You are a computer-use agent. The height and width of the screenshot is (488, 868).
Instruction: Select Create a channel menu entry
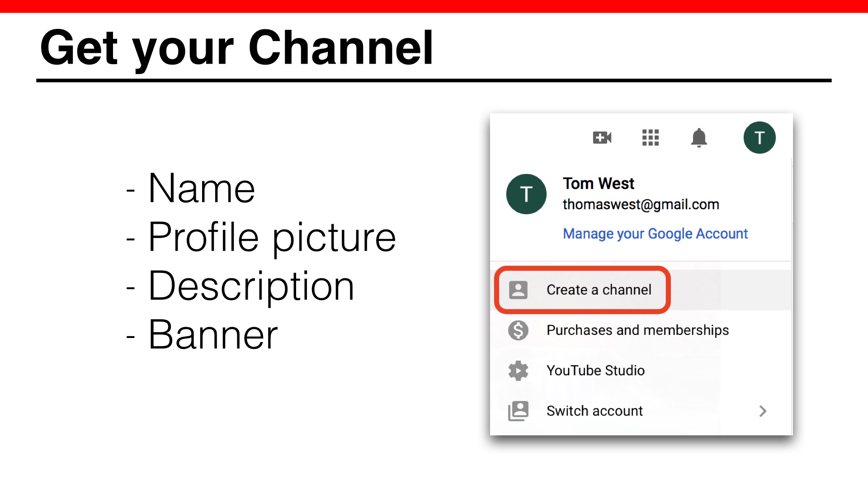tap(641, 290)
